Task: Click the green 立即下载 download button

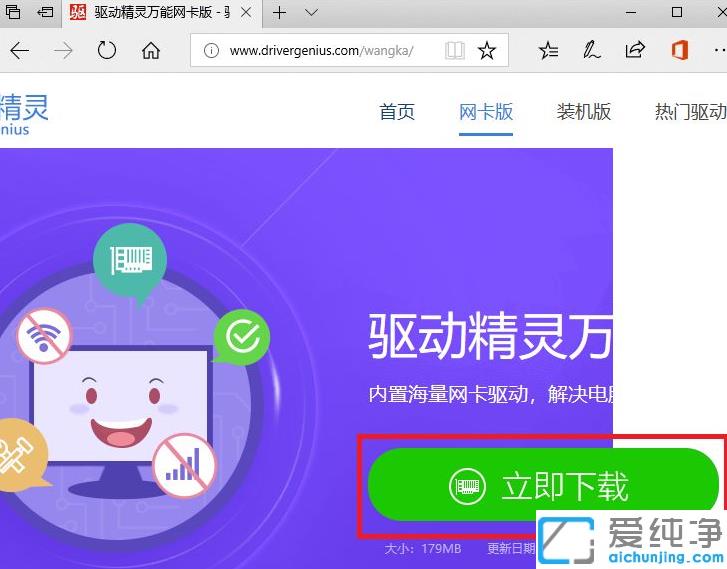Action: 544,486
